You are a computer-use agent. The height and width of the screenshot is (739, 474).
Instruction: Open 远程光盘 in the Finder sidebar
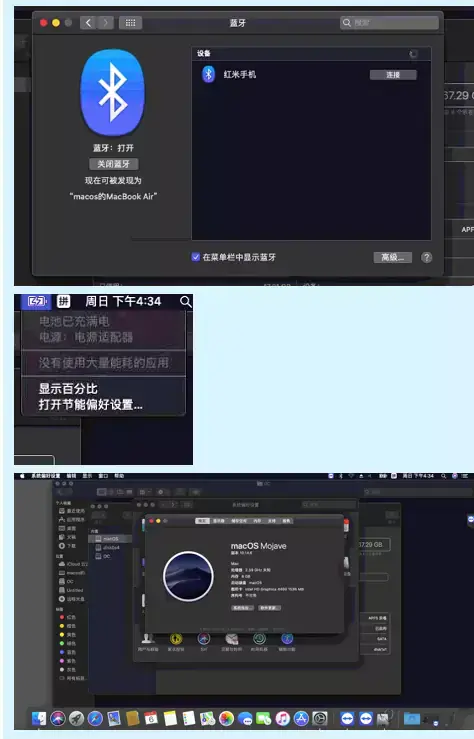click(72, 599)
